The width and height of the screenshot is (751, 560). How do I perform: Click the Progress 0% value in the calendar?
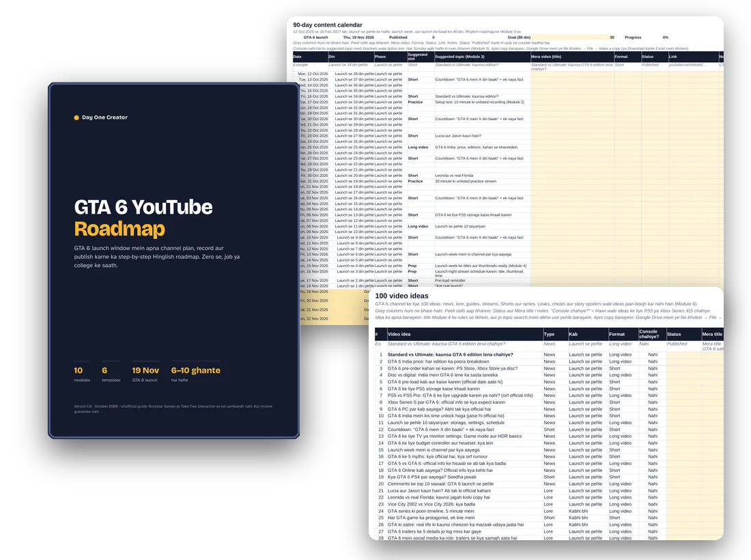click(665, 38)
